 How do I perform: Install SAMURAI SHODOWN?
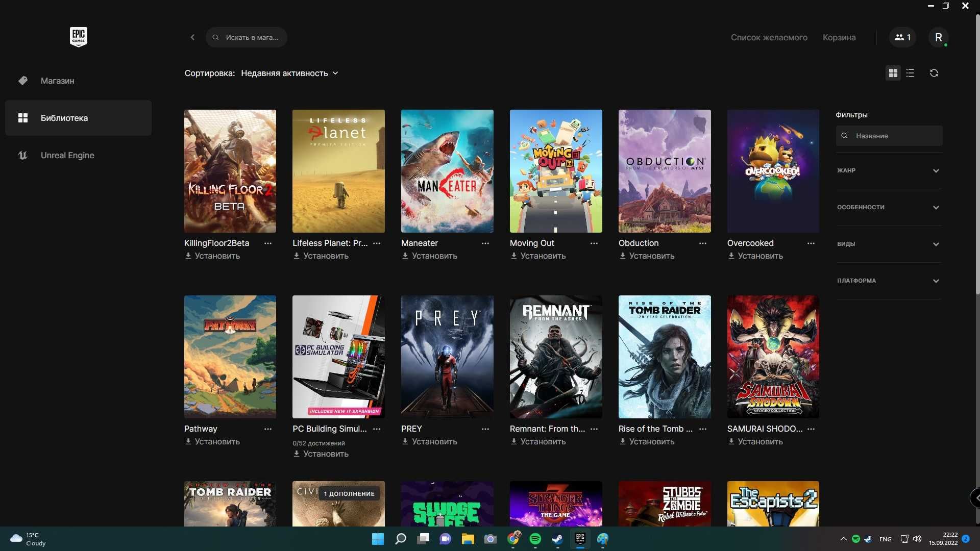point(755,442)
